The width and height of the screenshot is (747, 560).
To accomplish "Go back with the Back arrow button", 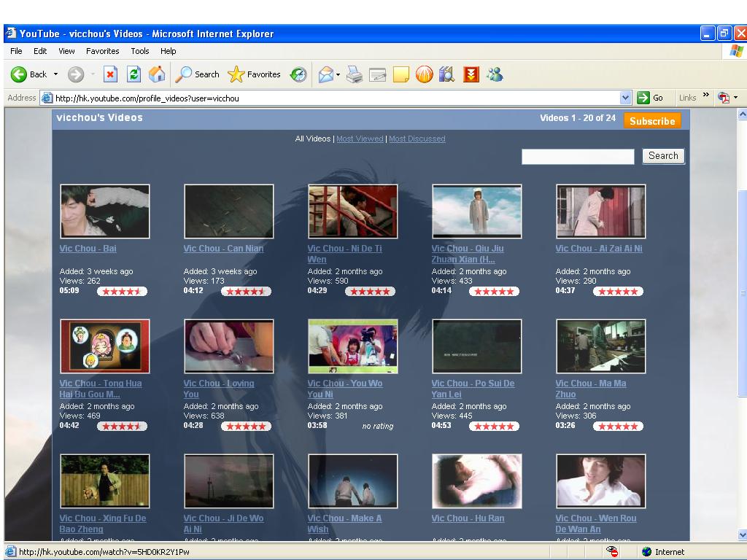I will pos(28,74).
